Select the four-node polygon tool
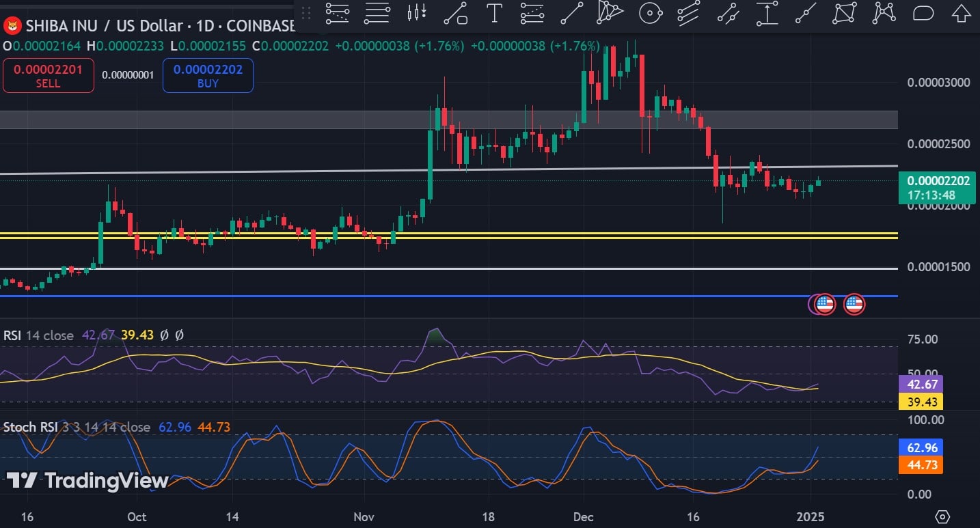Image resolution: width=980 pixels, height=528 pixels. 845,12
